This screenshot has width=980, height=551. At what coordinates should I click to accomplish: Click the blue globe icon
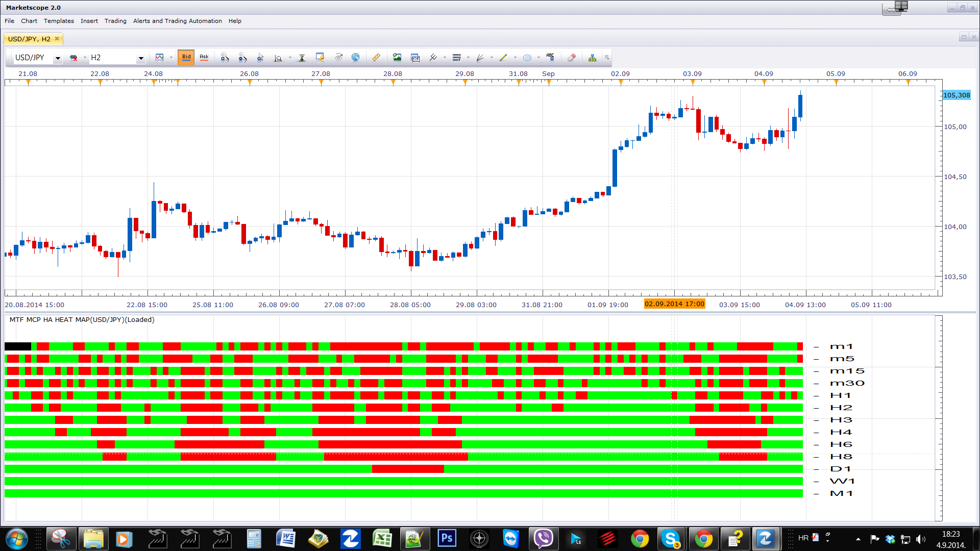356,58
